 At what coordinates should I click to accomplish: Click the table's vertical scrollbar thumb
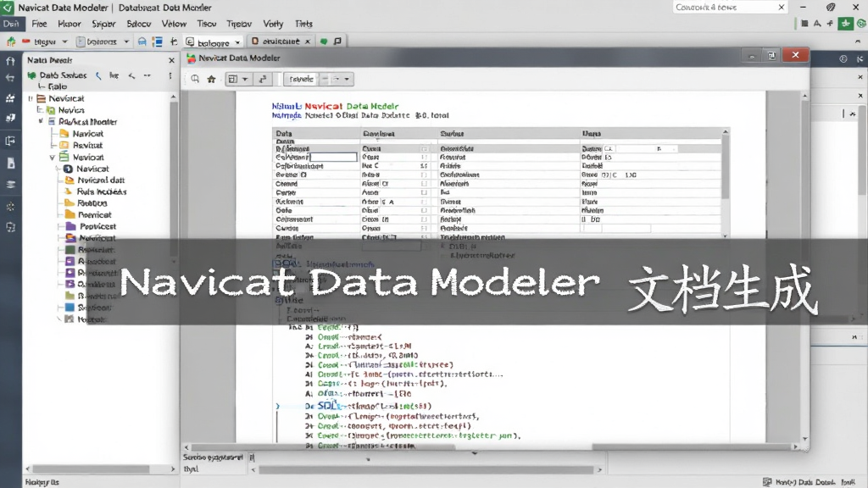pyautogui.click(x=726, y=166)
